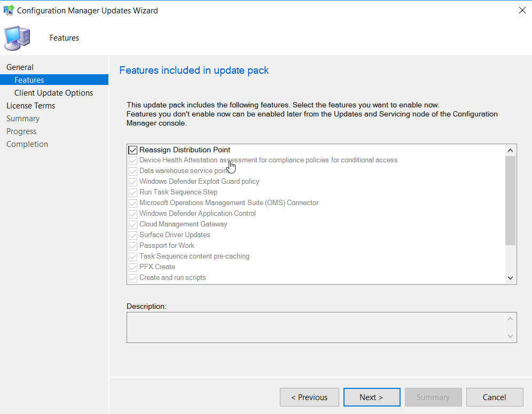The height and width of the screenshot is (414, 532).
Task: Click the features list scrollbar thumb
Action: (x=510, y=200)
